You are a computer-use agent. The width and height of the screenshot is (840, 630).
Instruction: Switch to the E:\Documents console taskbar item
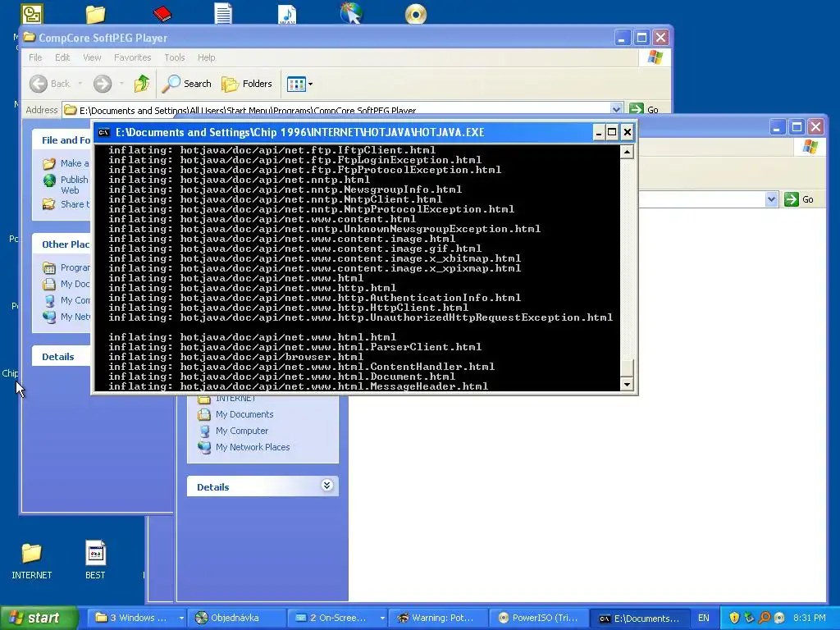[x=639, y=619]
